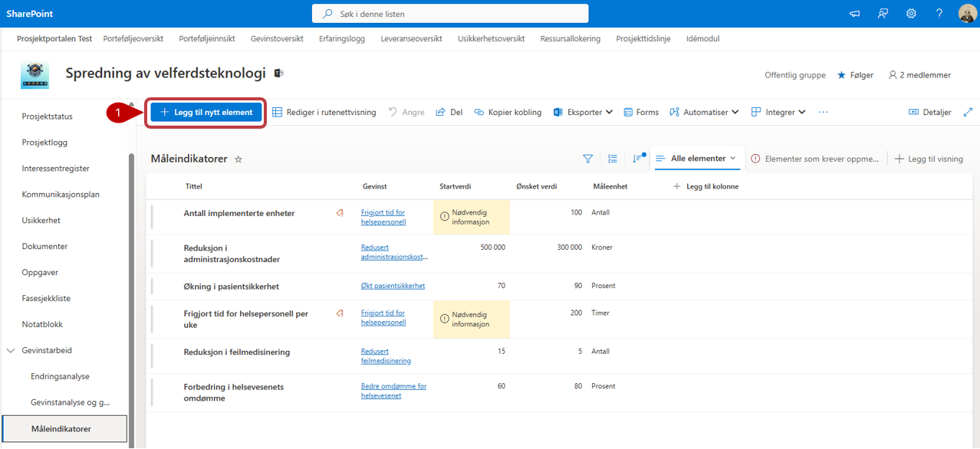This screenshot has width=980, height=449.
Task: Open the help question mark icon
Action: [x=939, y=14]
